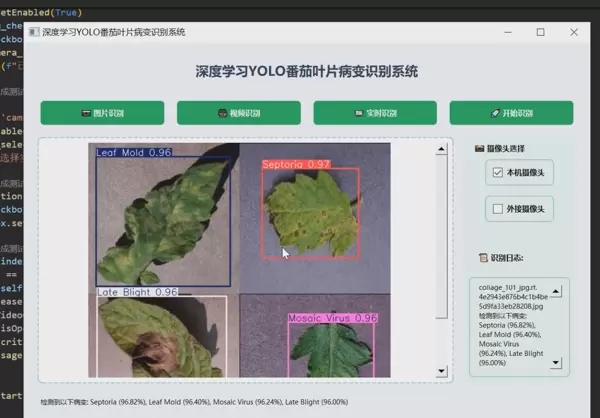The height and width of the screenshot is (418, 600).
Task: Click the log panel's scroll-up arrow
Action: pos(556,291)
